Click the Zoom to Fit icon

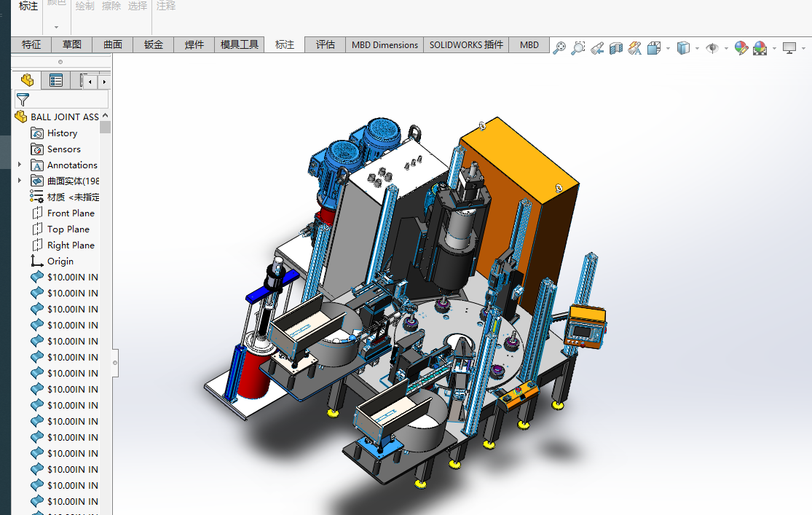[x=559, y=48]
